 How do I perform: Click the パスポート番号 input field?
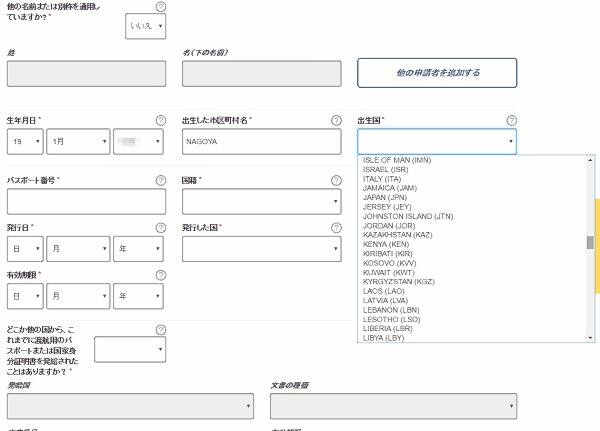(x=86, y=202)
